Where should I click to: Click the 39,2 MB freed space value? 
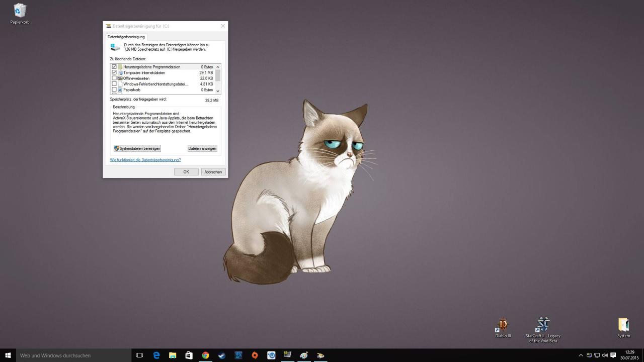tap(212, 101)
